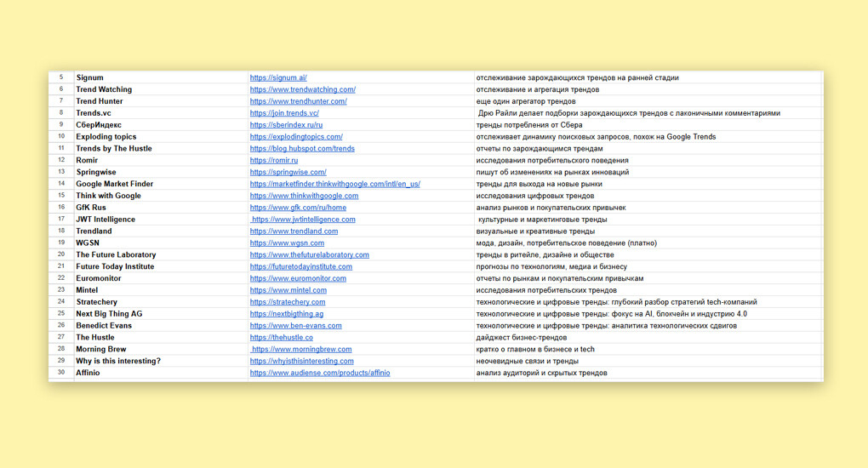Open the stratechery.com link
Image resolution: width=868 pixels, height=468 pixels.
(x=288, y=302)
